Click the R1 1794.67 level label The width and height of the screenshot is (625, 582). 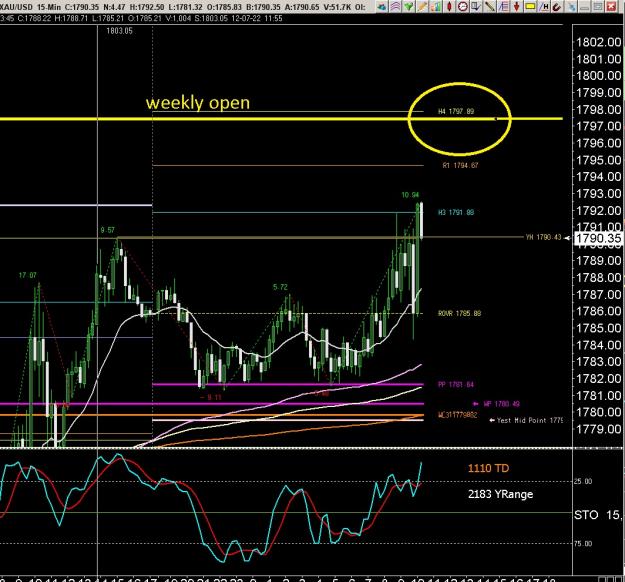tap(460, 165)
